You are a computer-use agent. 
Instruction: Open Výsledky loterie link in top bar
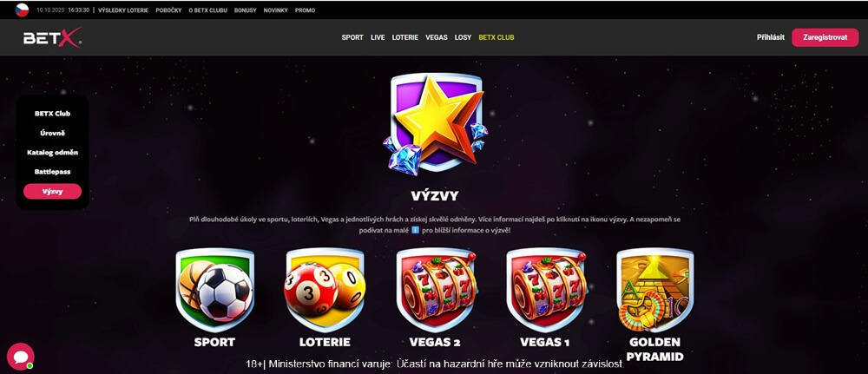(x=123, y=10)
